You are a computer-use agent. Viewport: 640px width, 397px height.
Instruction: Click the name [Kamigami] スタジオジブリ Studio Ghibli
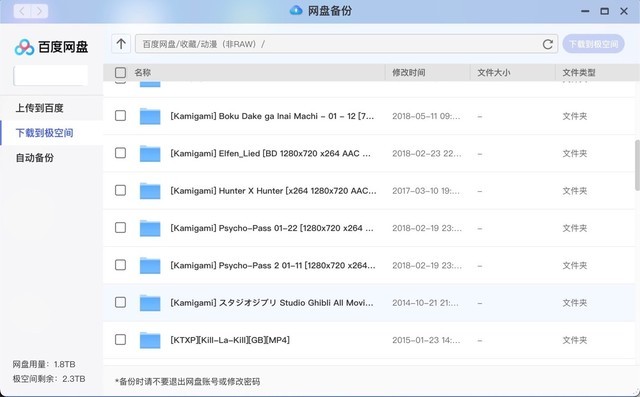tap(272, 303)
